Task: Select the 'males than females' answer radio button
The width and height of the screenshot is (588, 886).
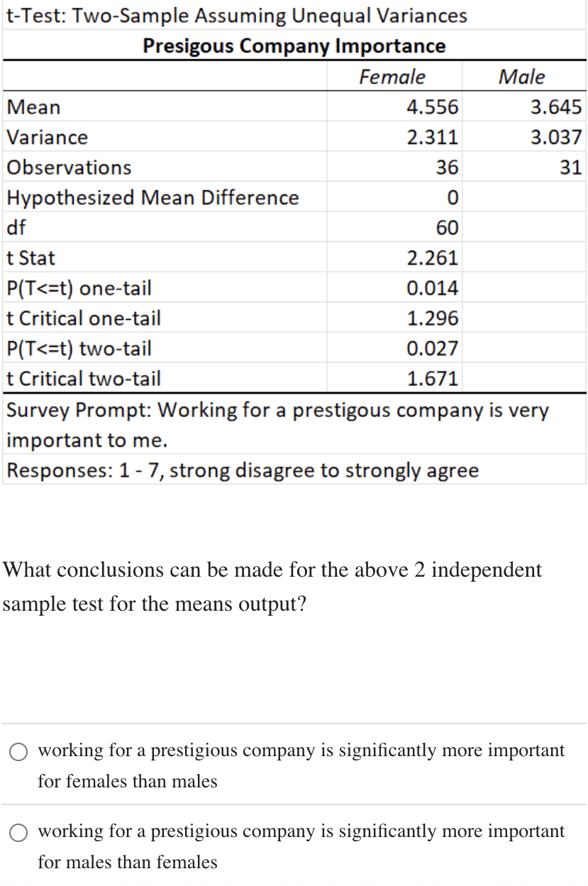Action: coord(20,831)
